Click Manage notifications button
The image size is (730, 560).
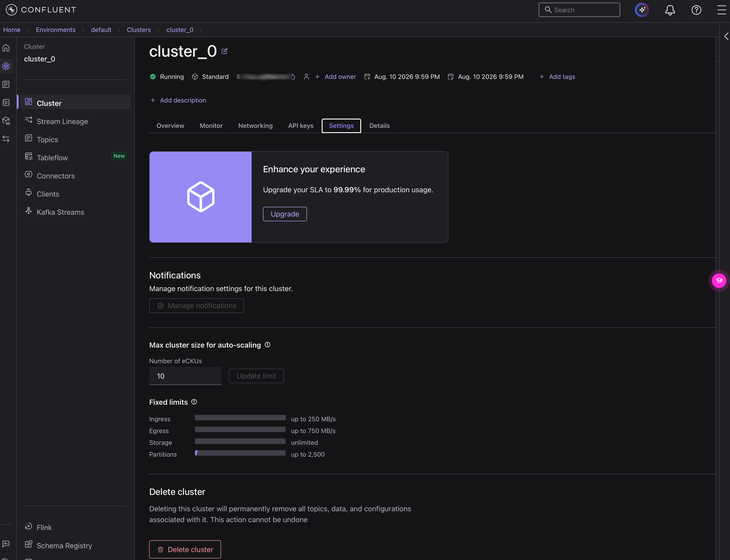(x=196, y=306)
